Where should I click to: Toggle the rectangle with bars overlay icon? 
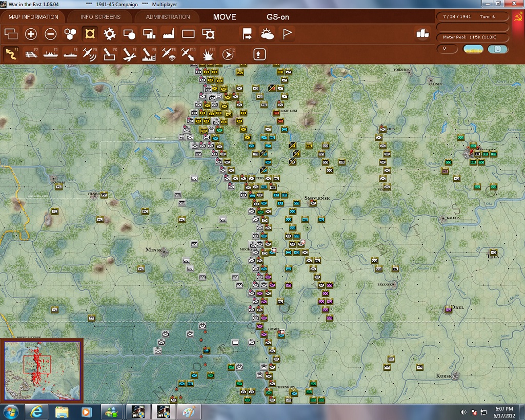pyautogui.click(x=149, y=34)
